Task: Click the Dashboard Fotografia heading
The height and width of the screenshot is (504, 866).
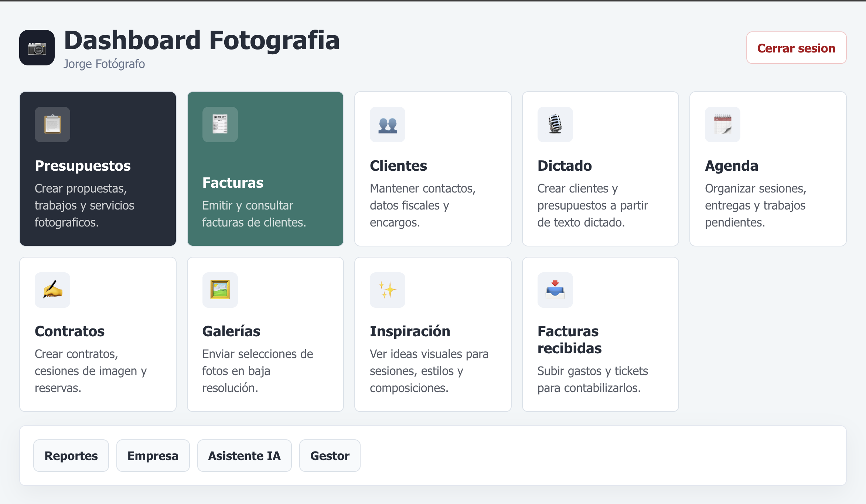Action: click(x=202, y=40)
